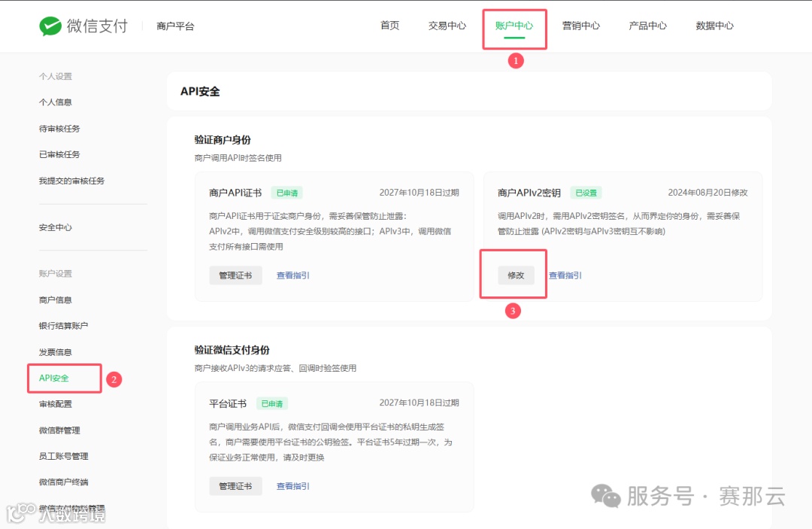
Task: Select 个人信息 in the sidebar
Action: pos(56,102)
